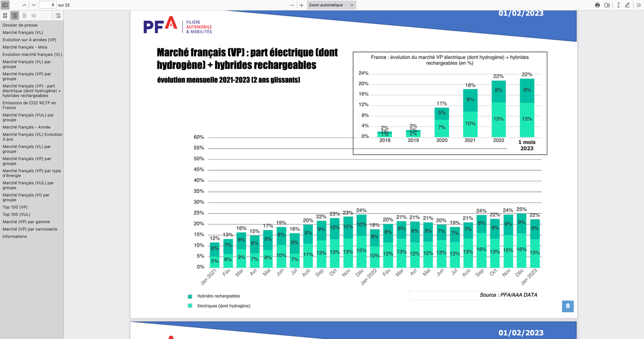Select the text annotation tool
Image resolution: width=644 pixels, height=339 pixels.
pyautogui.click(x=618, y=5)
